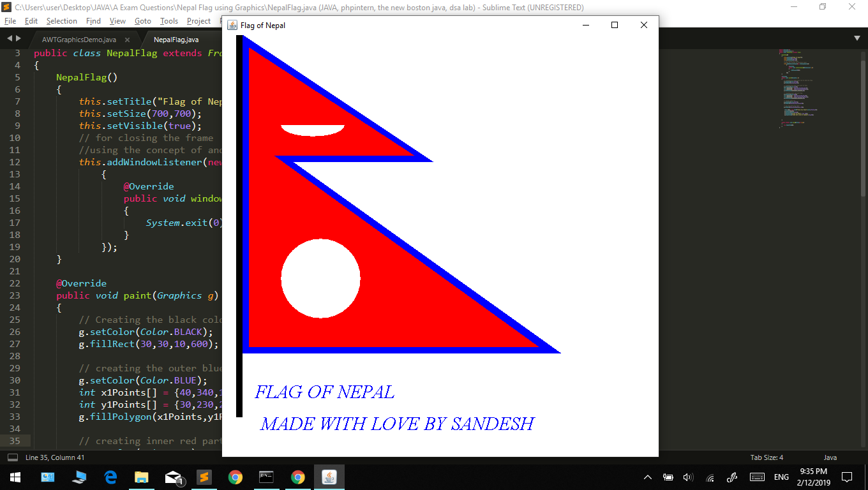
Task: Open the Windows Ink Workspace pen icon
Action: tap(732, 477)
